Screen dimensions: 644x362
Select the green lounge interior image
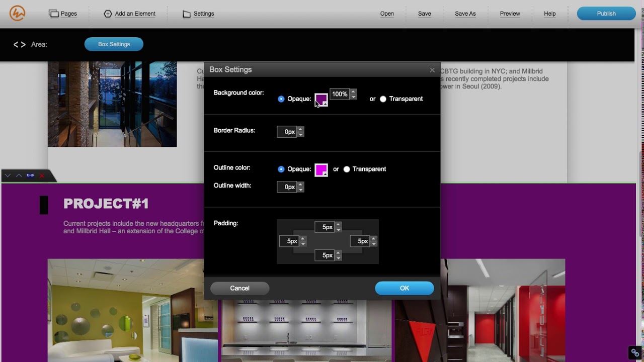[x=133, y=310]
